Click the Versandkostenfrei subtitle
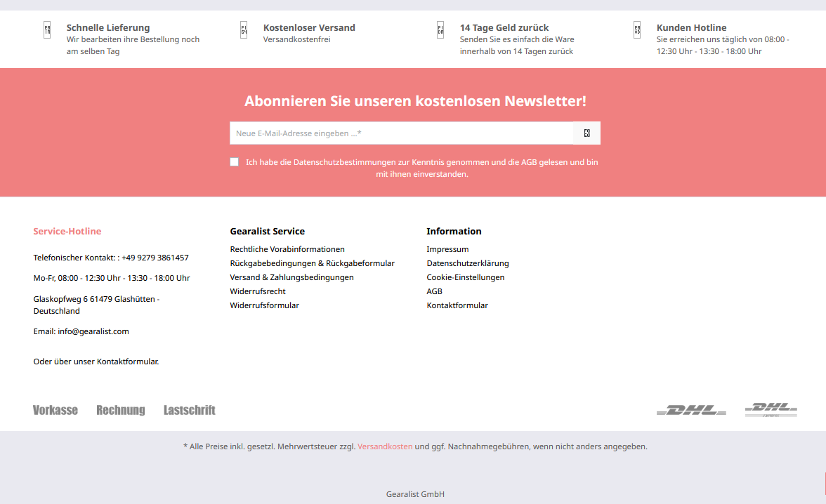The width and height of the screenshot is (826, 504). coord(296,39)
